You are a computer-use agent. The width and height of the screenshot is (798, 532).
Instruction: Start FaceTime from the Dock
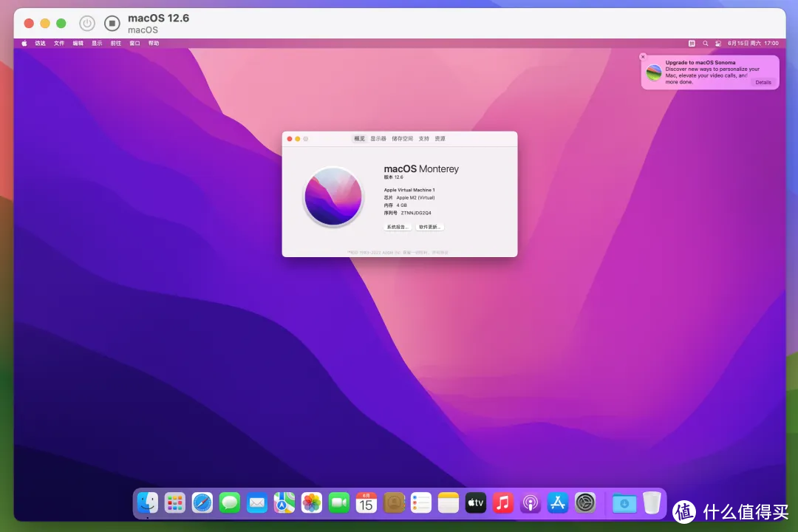(339, 503)
